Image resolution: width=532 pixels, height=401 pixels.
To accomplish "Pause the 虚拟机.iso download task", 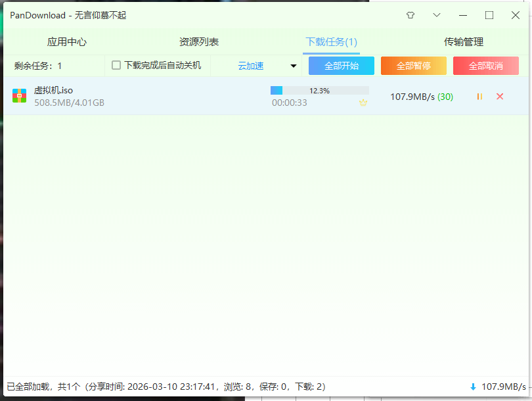I will click(479, 96).
